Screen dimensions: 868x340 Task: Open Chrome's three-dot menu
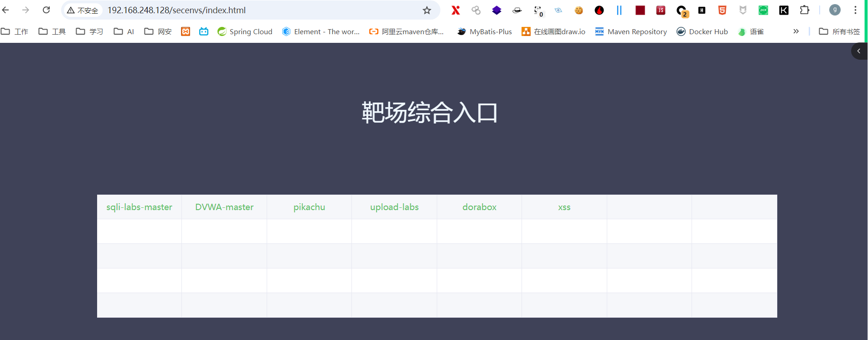coord(855,10)
